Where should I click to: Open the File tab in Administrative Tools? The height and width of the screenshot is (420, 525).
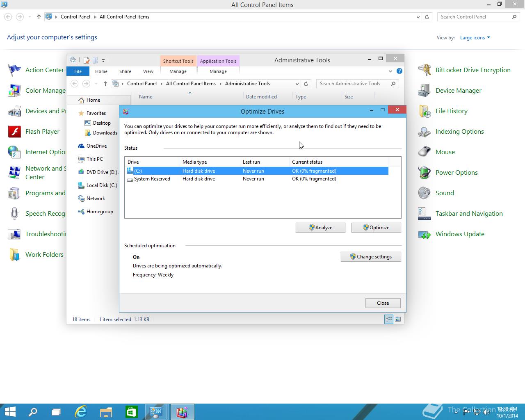tap(78, 71)
